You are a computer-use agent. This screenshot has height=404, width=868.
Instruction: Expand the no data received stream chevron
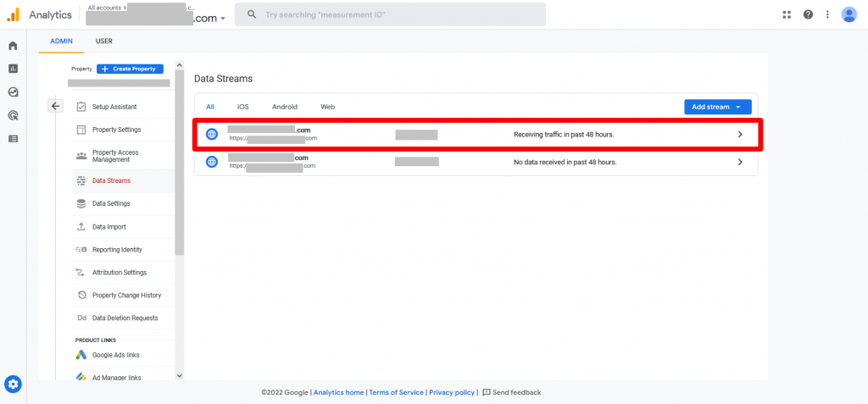741,162
